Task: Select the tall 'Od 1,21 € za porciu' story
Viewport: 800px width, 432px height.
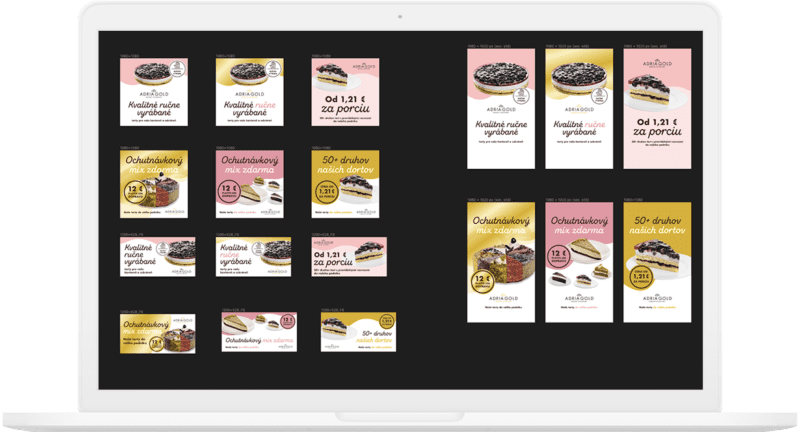Action: click(x=656, y=110)
